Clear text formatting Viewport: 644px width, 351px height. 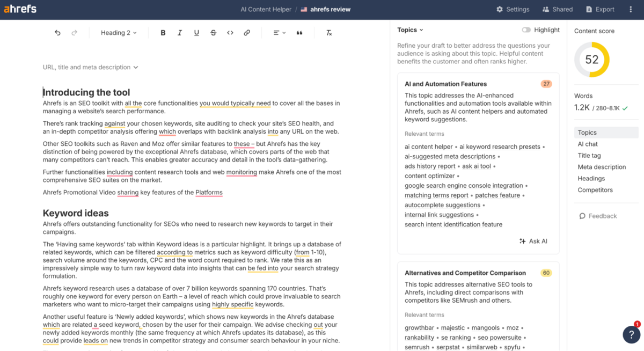coord(329,33)
